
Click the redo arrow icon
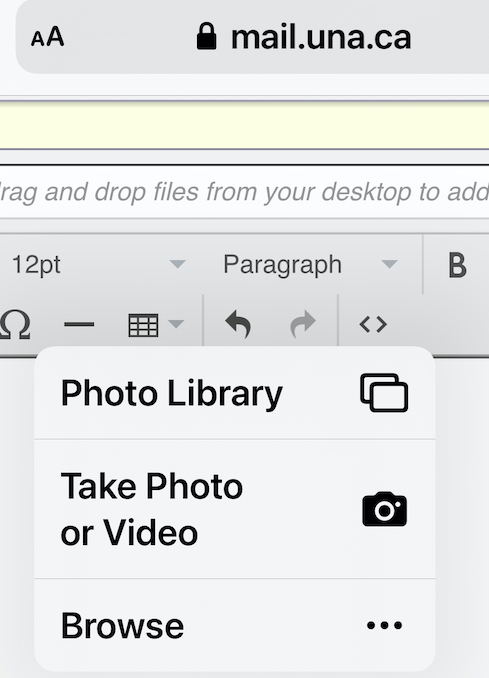pos(303,324)
